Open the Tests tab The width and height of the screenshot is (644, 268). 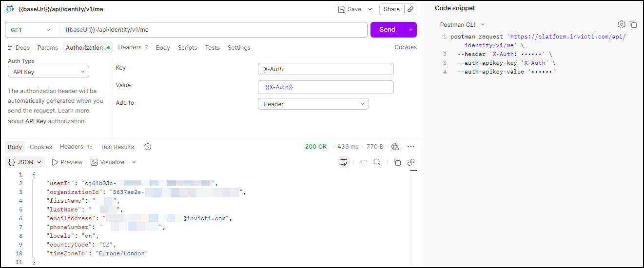coord(212,48)
